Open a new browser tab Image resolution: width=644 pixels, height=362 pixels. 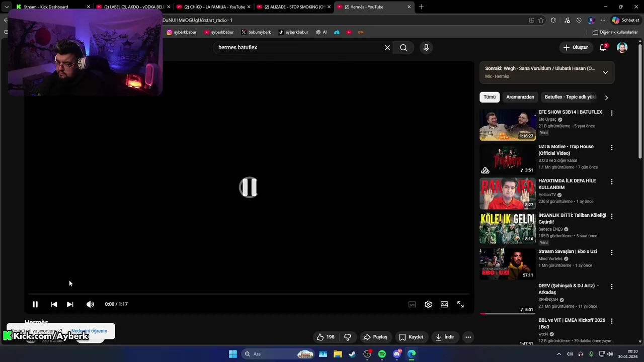[x=421, y=7]
